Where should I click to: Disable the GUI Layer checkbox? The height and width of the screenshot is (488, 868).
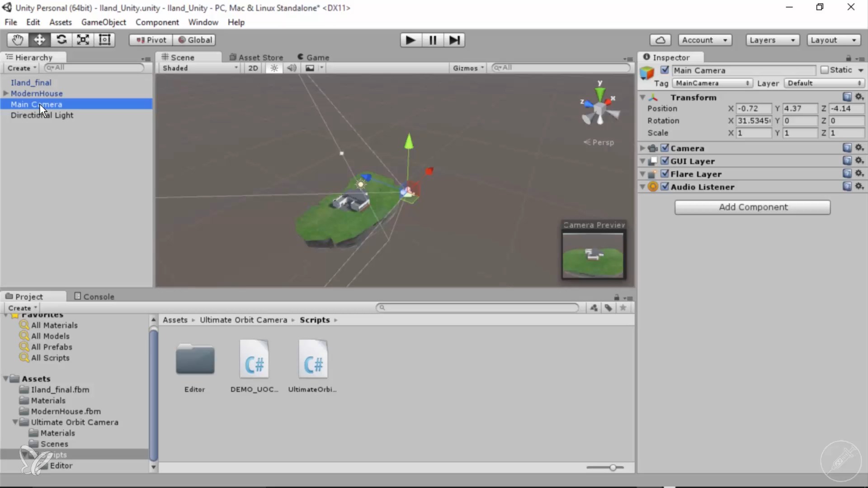click(665, 160)
